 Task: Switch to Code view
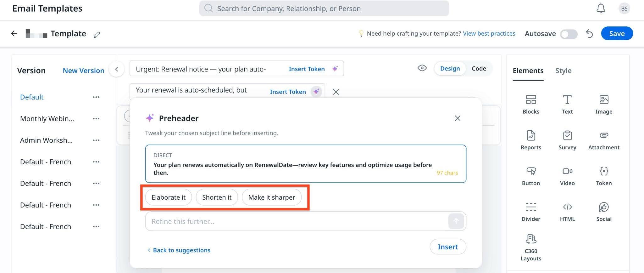(479, 68)
